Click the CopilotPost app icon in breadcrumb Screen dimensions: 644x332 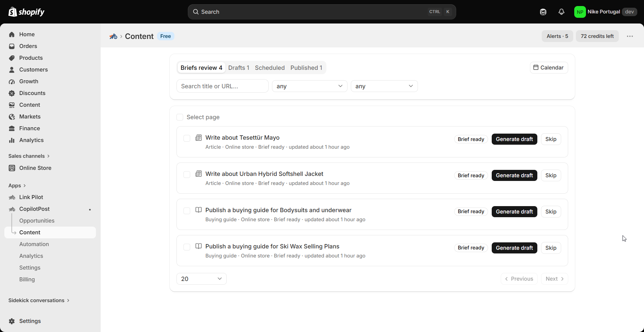click(113, 36)
